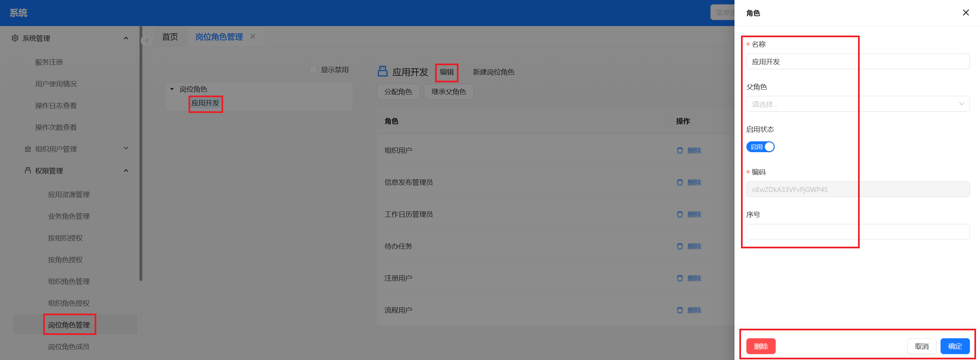Toggle the 启用 status switch
The height and width of the screenshot is (360, 980).
(x=760, y=147)
